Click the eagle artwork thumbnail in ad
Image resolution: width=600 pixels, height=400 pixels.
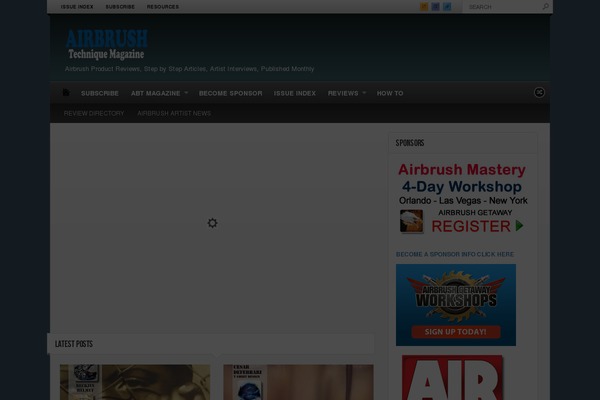pos(411,221)
